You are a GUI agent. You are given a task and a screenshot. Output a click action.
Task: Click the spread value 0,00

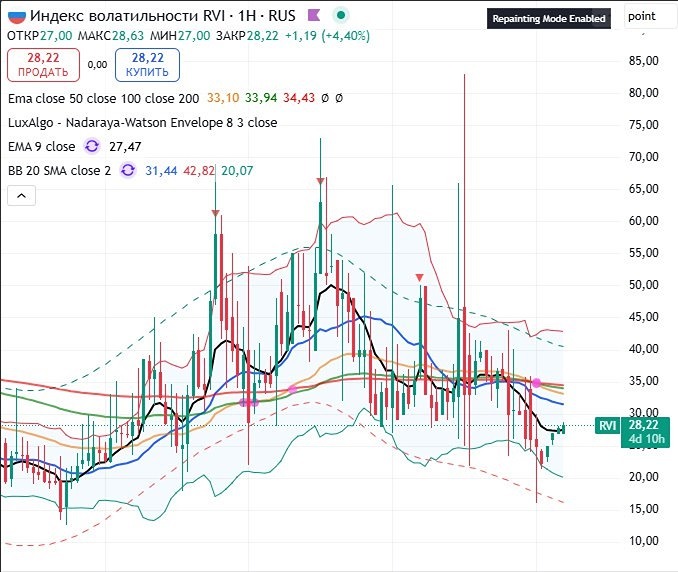coord(97,65)
